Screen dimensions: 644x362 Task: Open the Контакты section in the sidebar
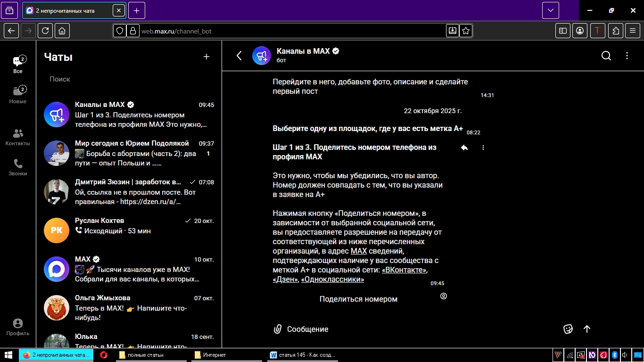click(x=18, y=137)
